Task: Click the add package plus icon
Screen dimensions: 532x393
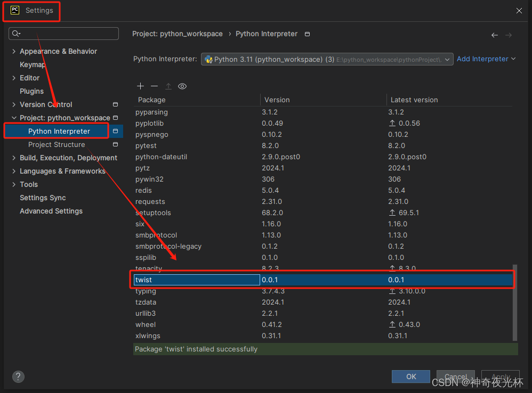Action: click(x=140, y=86)
